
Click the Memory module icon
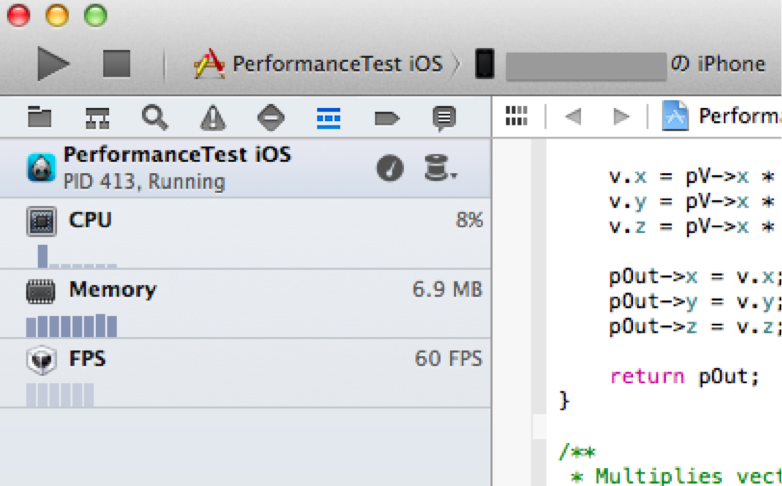point(40,292)
